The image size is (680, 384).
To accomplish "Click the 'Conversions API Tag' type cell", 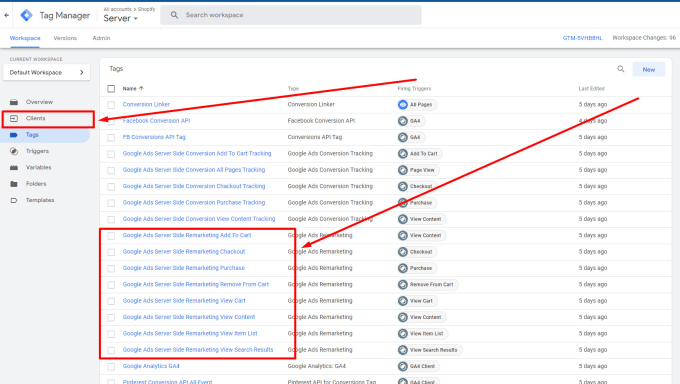I will coord(314,137).
